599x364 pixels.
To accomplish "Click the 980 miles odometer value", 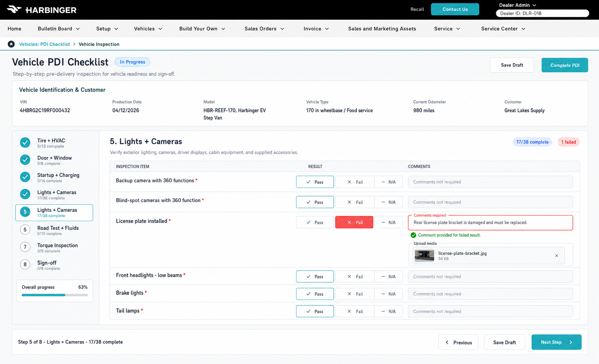I will click(x=424, y=111).
